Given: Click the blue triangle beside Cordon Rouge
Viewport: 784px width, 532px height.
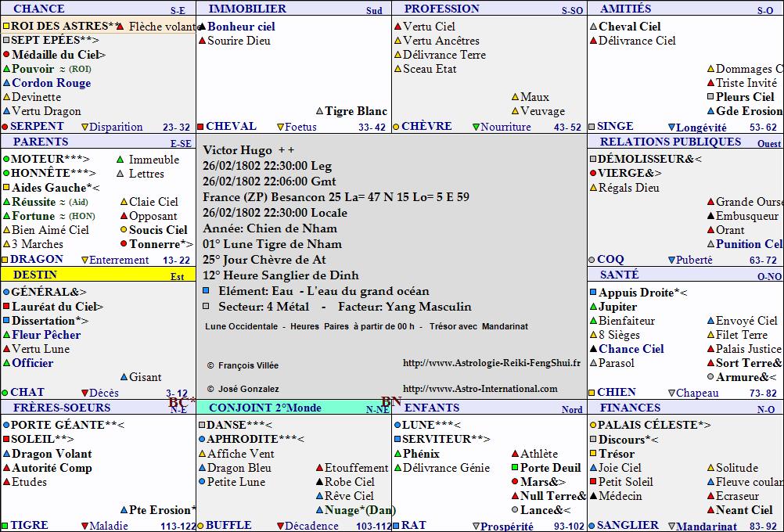Looking at the screenshot, I should tap(6, 82).
